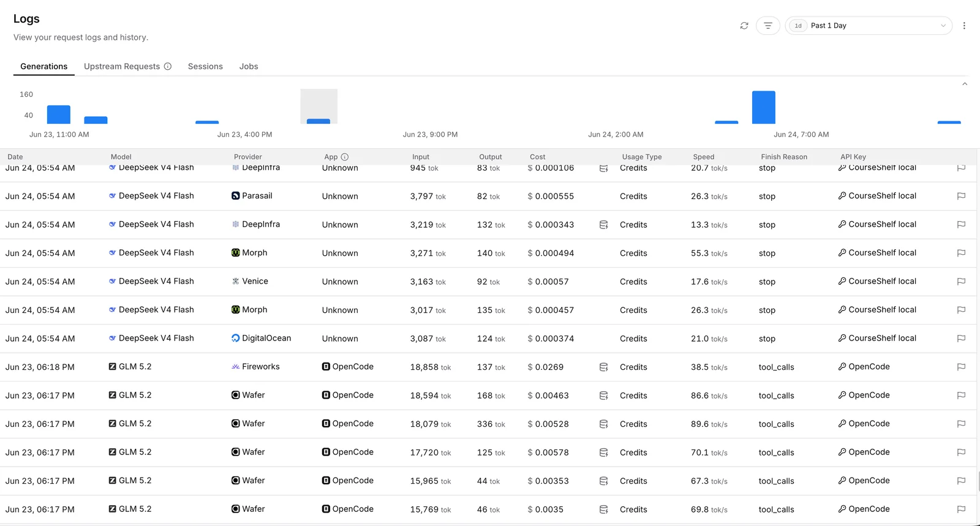Click the highlighted bar near Jun 23, 4:00 PM

coord(318,121)
